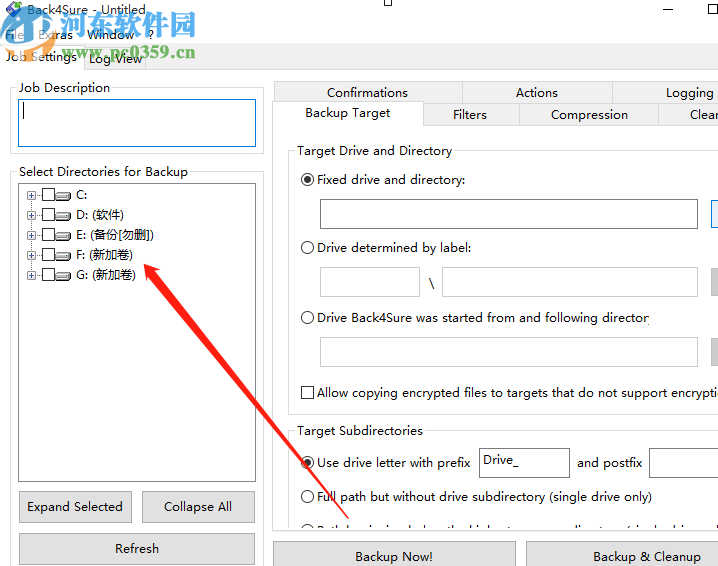
Task: Check the D: (软件) drive checkbox
Action: [x=48, y=214]
